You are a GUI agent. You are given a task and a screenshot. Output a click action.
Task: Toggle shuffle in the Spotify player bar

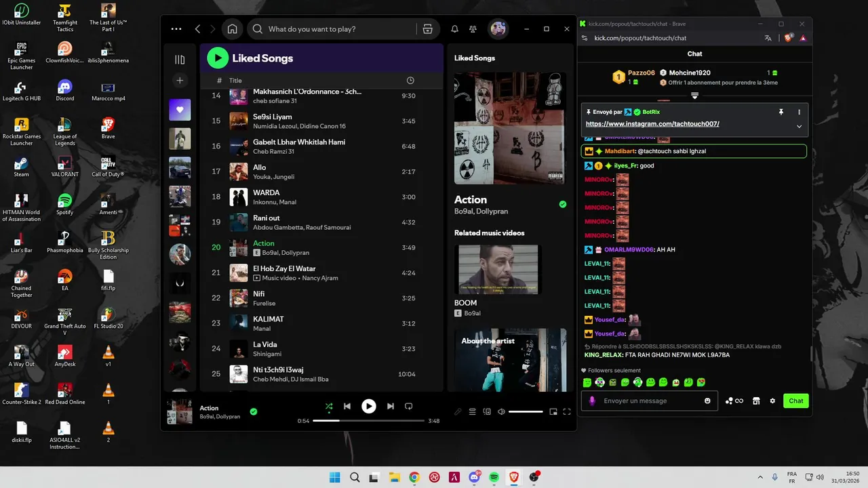[329, 406]
